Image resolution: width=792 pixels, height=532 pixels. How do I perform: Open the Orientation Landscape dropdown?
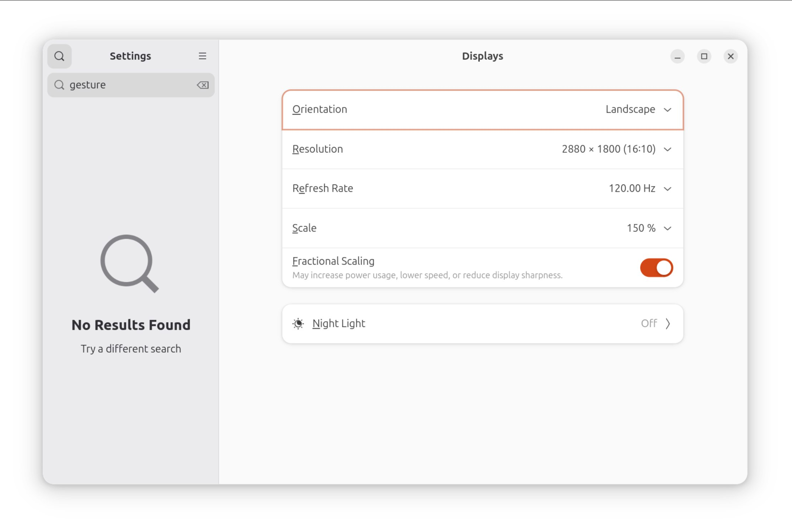pos(638,110)
